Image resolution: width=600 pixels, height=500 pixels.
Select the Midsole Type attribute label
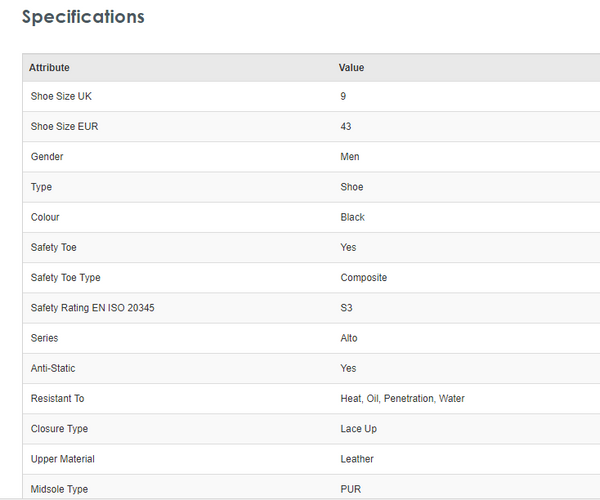[x=60, y=489]
